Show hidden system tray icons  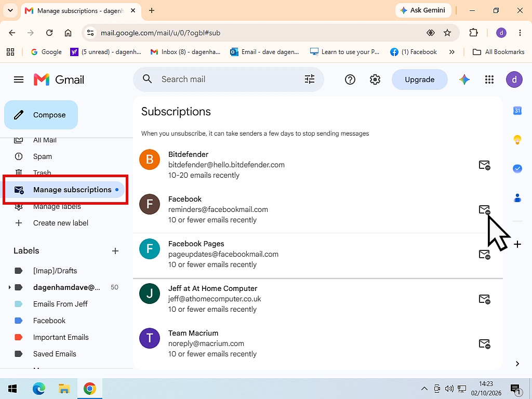[424, 389]
